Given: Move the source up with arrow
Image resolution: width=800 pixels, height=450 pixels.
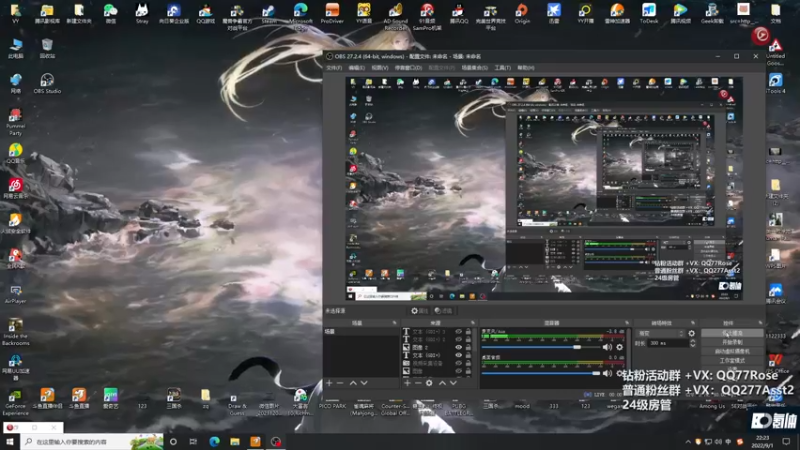Looking at the screenshot, I should tap(442, 383).
